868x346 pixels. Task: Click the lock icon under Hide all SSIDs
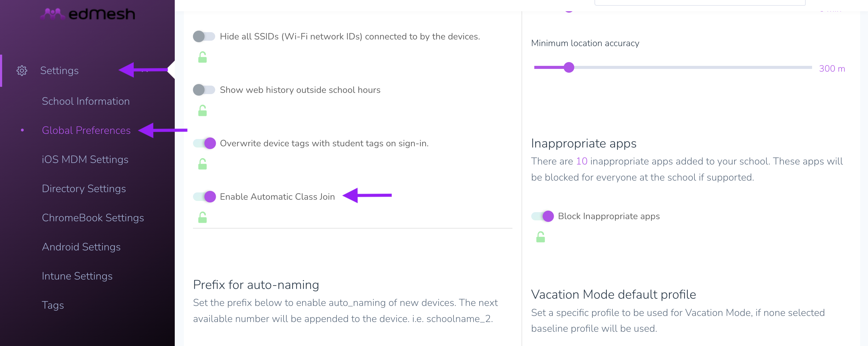pos(202,57)
